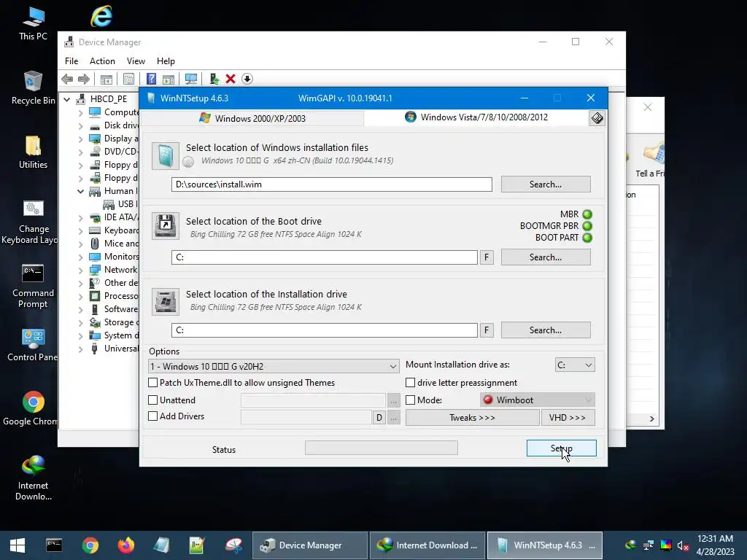Screen dimensions: 747x560
Task: Tick drive letter preassignment checkbox
Action: [x=410, y=382]
